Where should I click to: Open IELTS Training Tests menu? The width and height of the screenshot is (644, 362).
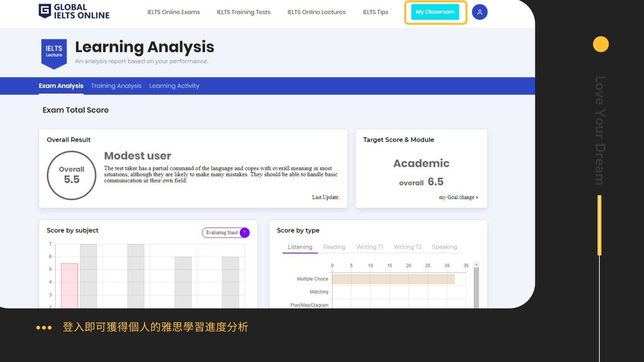tap(244, 12)
